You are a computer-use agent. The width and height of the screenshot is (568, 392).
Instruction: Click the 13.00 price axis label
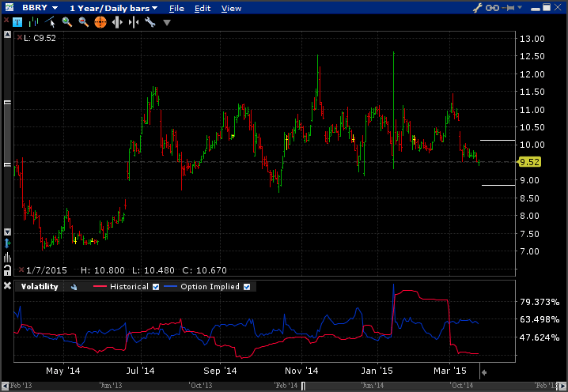532,39
